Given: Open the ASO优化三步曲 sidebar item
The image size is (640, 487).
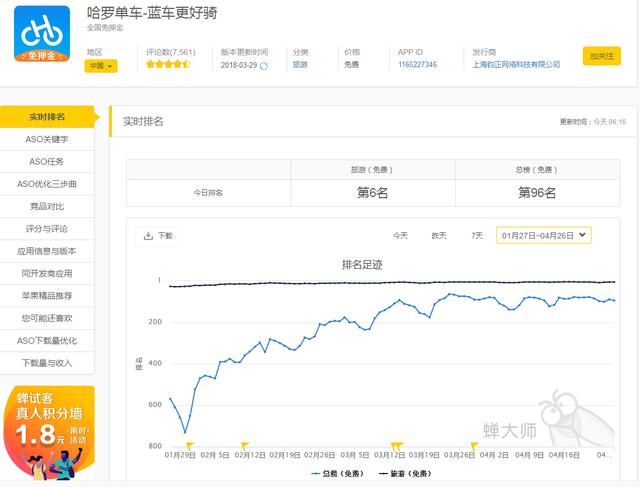Looking at the screenshot, I should tap(47, 184).
